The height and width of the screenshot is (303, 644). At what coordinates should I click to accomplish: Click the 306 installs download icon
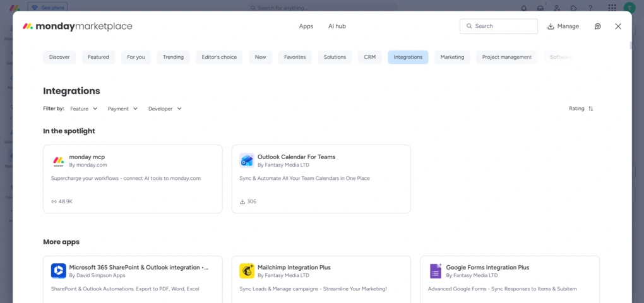point(242,201)
